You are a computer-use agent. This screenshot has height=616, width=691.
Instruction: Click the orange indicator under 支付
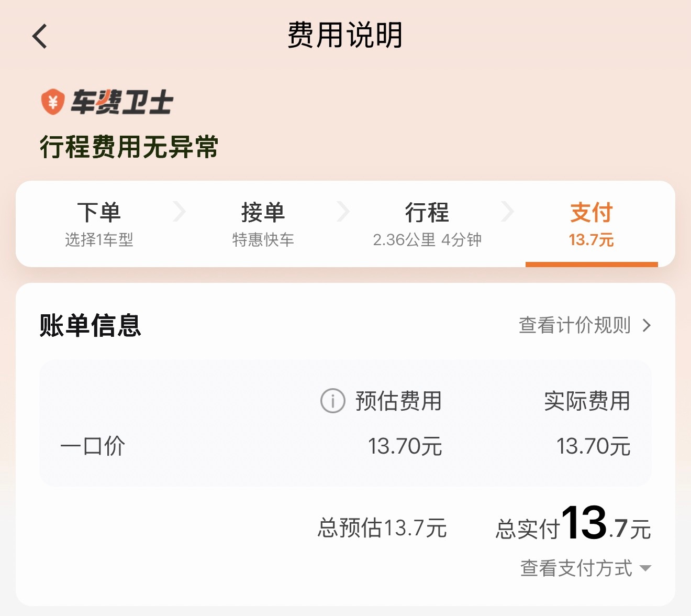pos(592,263)
